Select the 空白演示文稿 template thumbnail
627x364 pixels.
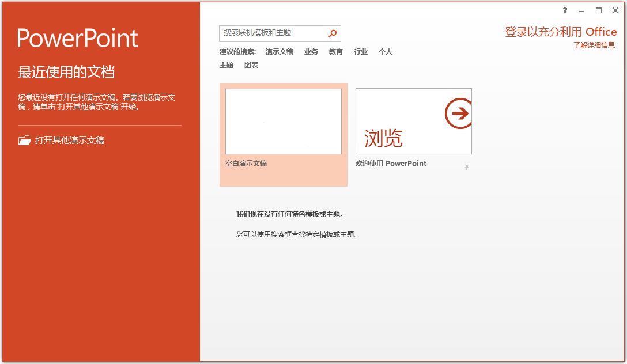pos(283,121)
